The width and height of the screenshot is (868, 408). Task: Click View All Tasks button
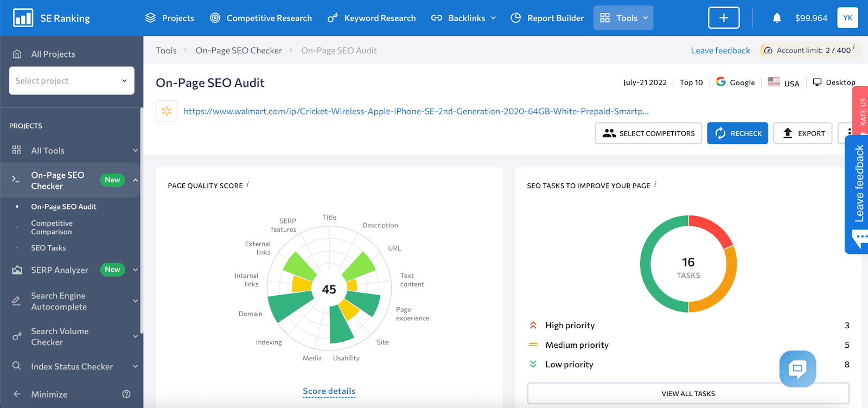[688, 393]
